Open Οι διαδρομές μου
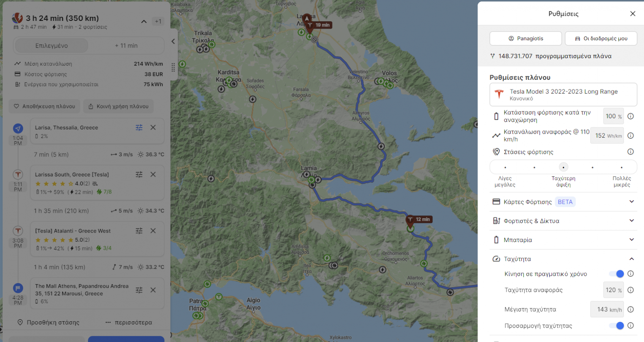The height and width of the screenshot is (342, 644). pyautogui.click(x=601, y=38)
